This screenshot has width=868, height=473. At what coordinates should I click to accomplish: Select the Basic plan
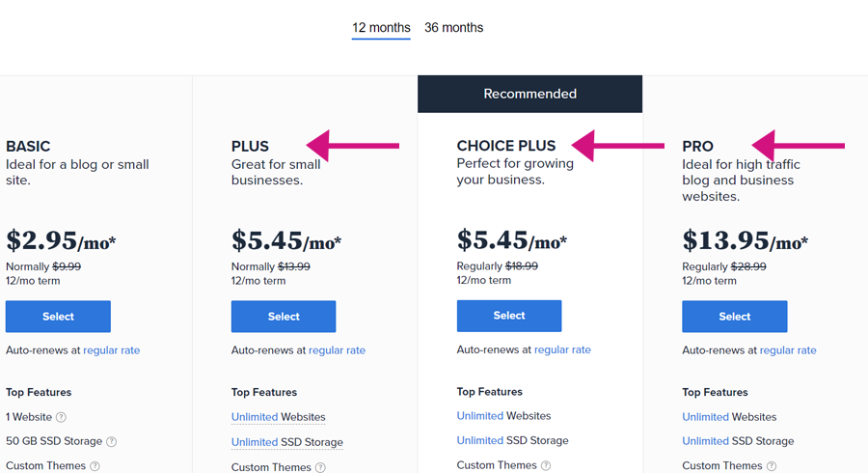click(x=58, y=317)
